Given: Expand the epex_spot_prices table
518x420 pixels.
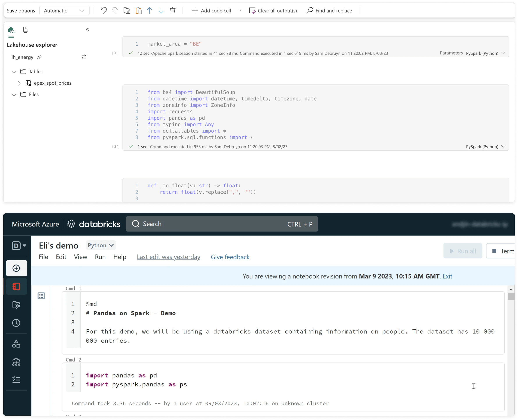Looking at the screenshot, I should point(19,83).
